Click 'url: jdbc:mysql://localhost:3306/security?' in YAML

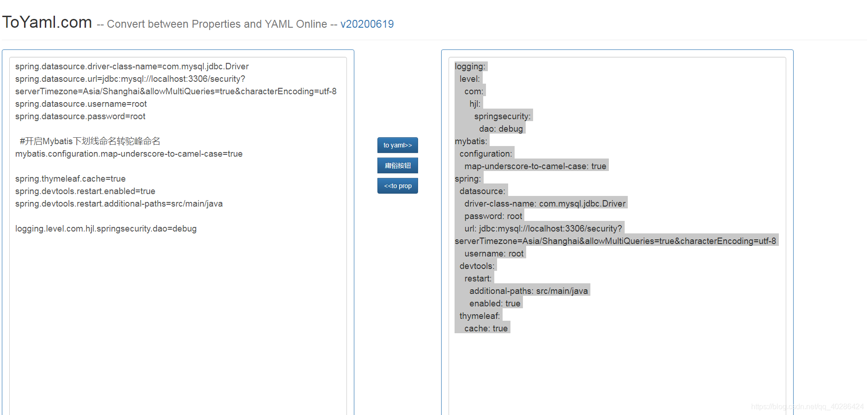[543, 229]
